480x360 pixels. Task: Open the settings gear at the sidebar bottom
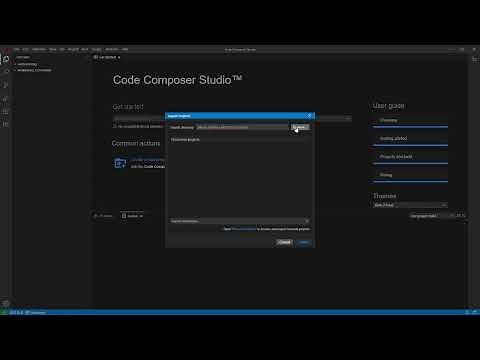[x=6, y=303]
